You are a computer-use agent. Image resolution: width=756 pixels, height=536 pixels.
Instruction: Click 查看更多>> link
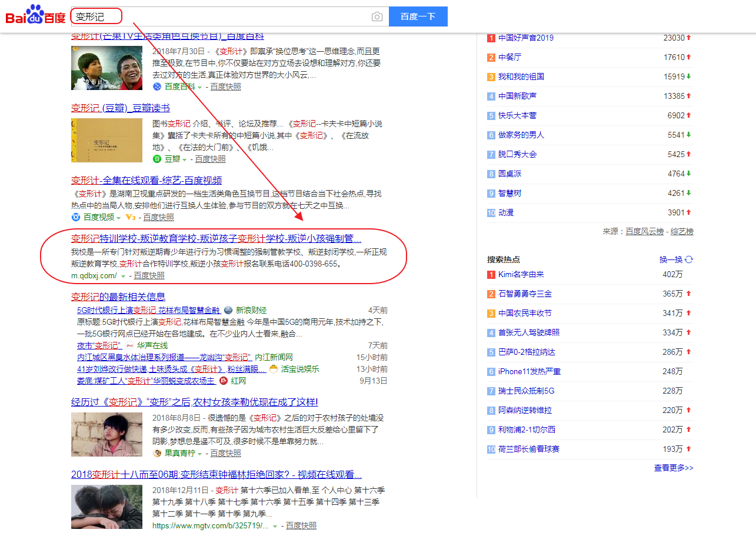click(x=674, y=468)
